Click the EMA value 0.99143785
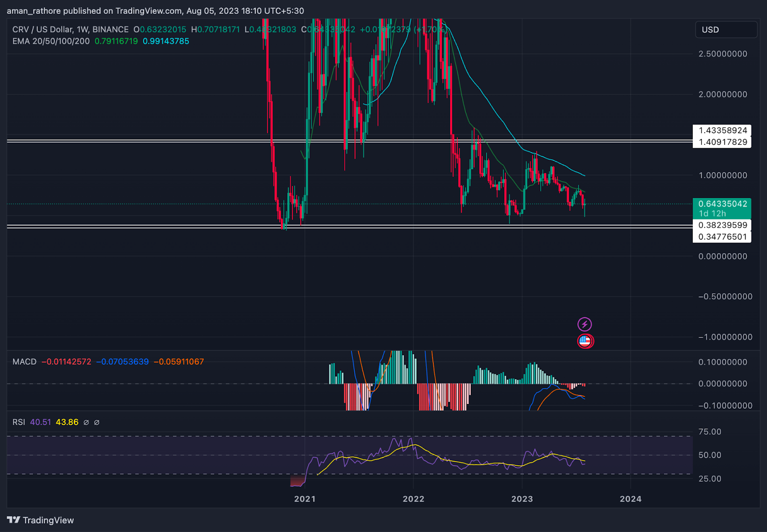Screen dimensions: 767x532 (166, 41)
